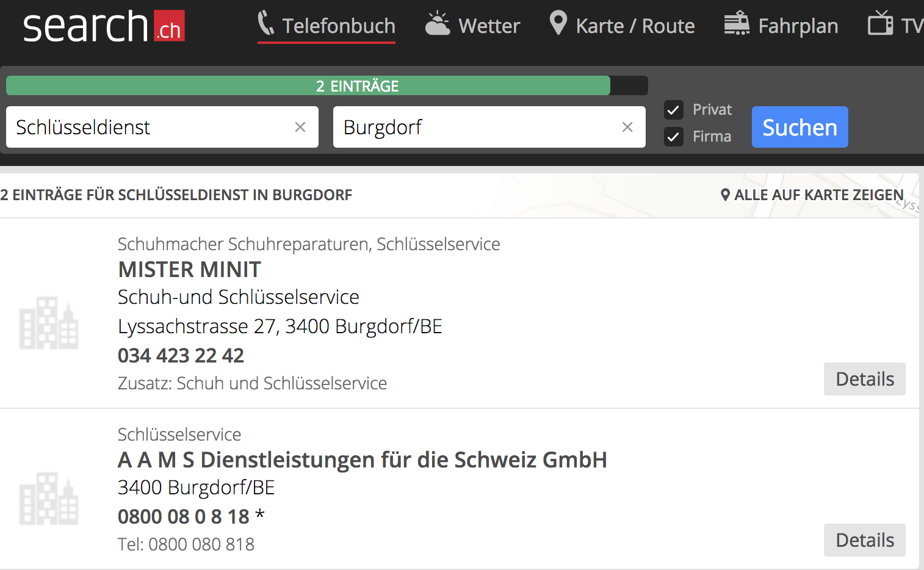The height and width of the screenshot is (570, 924).
Task: Click 3400 Burgdorf/BE under A A M S
Action: (x=197, y=488)
